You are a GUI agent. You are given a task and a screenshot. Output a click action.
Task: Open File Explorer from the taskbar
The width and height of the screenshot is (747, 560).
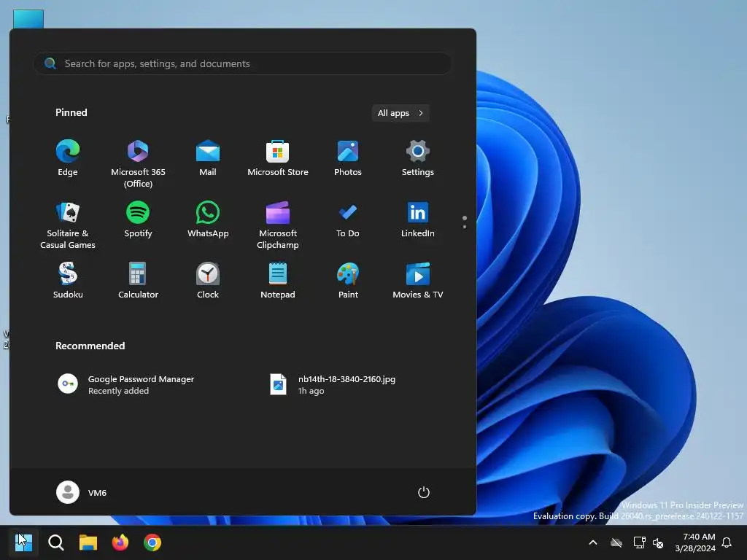[88, 542]
